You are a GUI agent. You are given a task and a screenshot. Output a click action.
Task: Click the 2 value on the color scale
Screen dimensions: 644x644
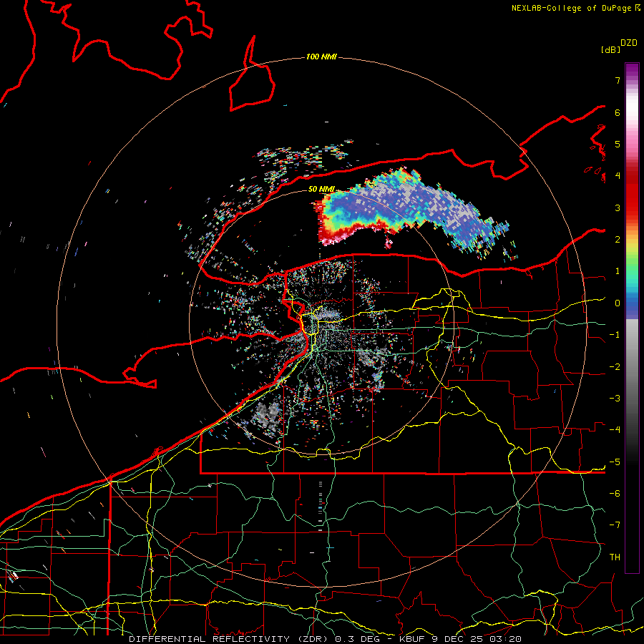pyautogui.click(x=618, y=240)
